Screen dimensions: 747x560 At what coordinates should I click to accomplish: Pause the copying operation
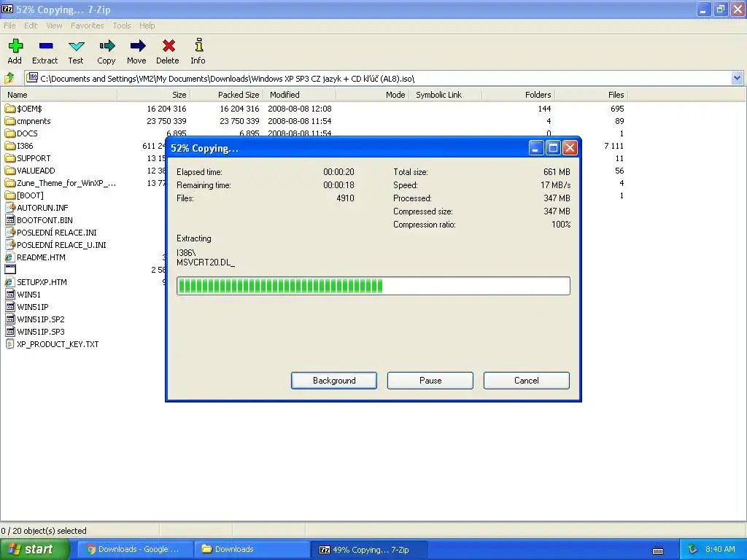[430, 381]
